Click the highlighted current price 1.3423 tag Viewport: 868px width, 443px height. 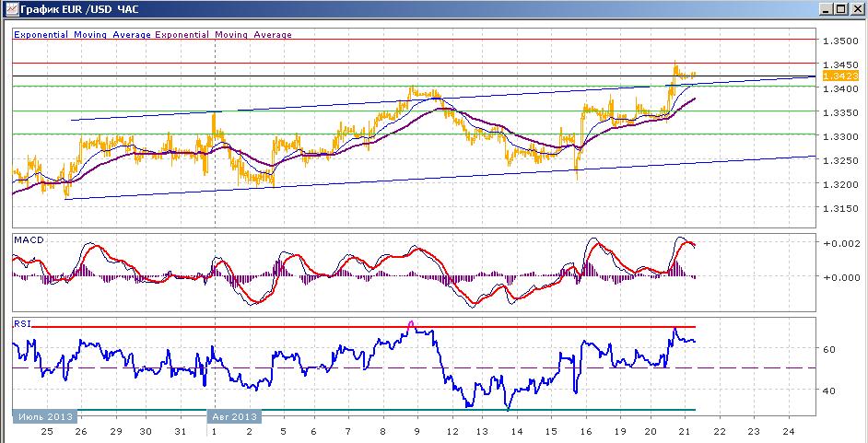click(x=839, y=76)
